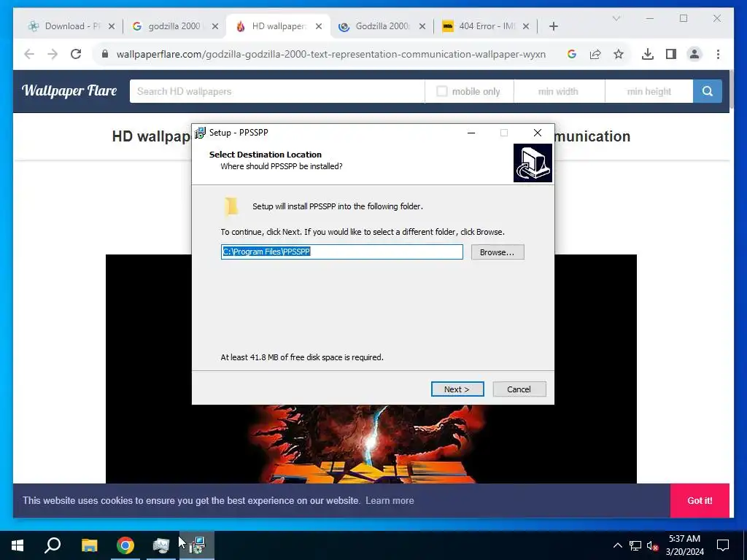Viewport: 747px width, 560px height.
Task: Minimize the PPSSPP Setup dialog
Action: 471,133
